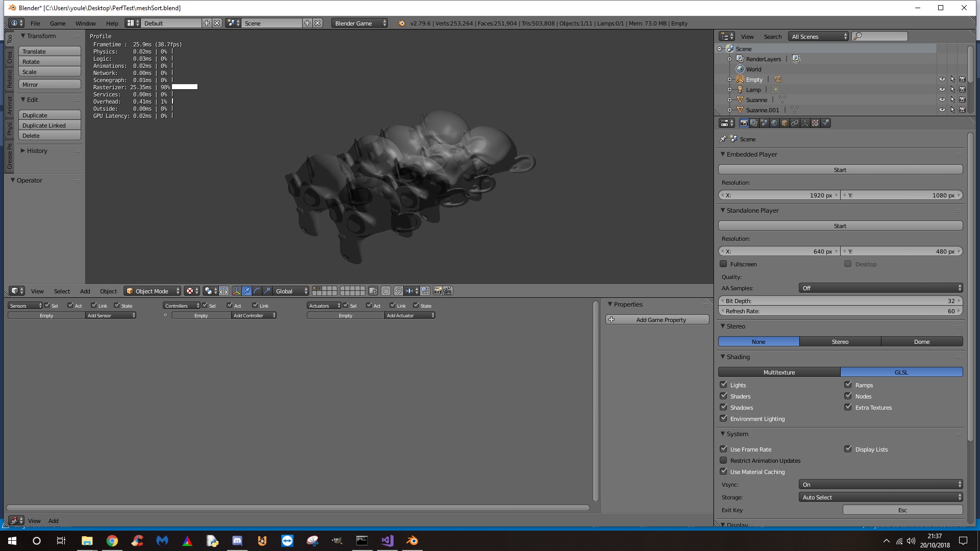Open the Game menu

pyautogui.click(x=58, y=23)
